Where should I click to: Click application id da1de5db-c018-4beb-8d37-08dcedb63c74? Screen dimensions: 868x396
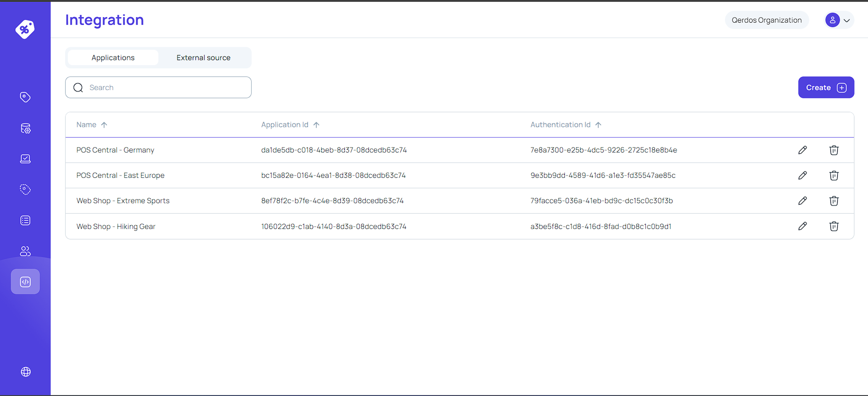pyautogui.click(x=334, y=150)
